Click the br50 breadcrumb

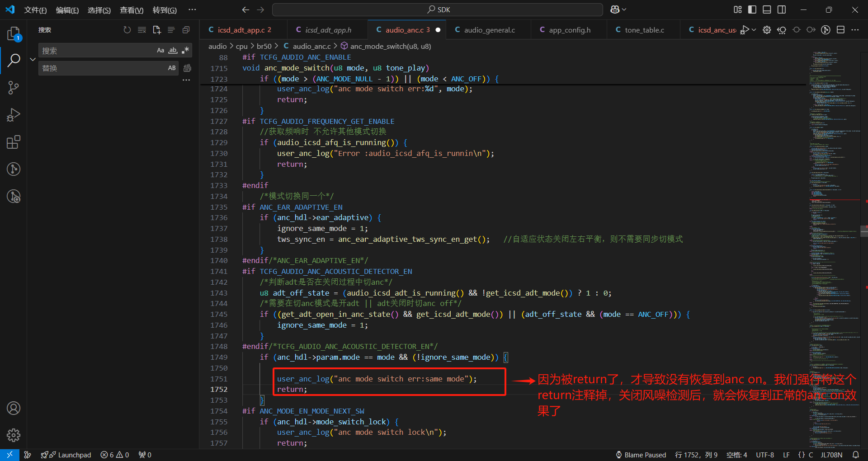264,46
